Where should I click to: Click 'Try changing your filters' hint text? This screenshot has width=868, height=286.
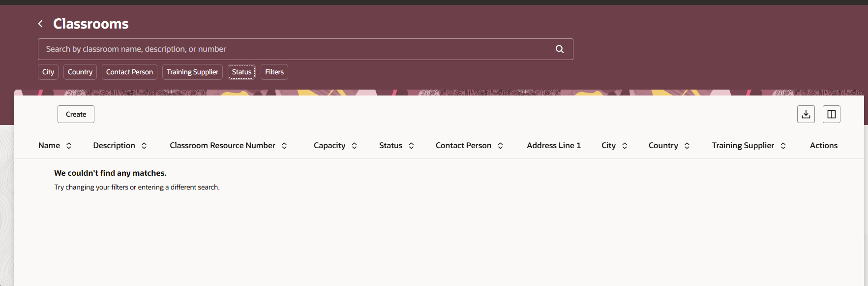[x=137, y=188]
